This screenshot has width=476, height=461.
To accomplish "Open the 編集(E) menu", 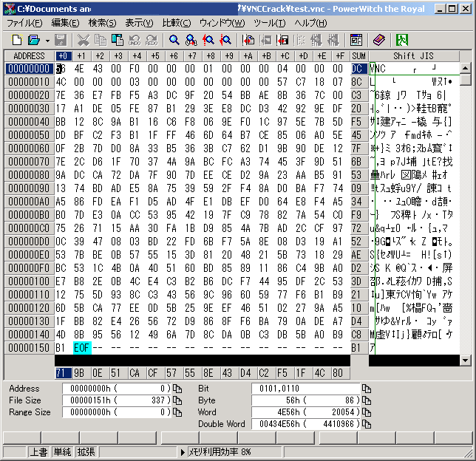I will (65, 23).
